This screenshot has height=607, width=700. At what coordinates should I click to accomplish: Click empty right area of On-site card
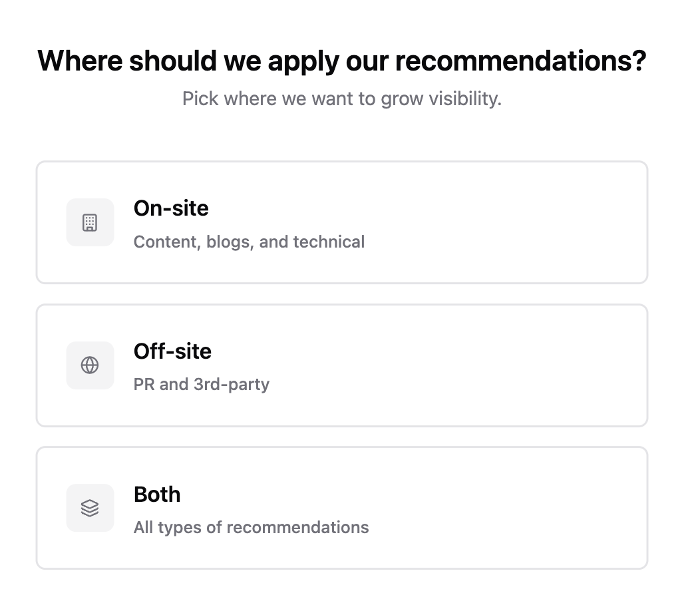[532, 222]
